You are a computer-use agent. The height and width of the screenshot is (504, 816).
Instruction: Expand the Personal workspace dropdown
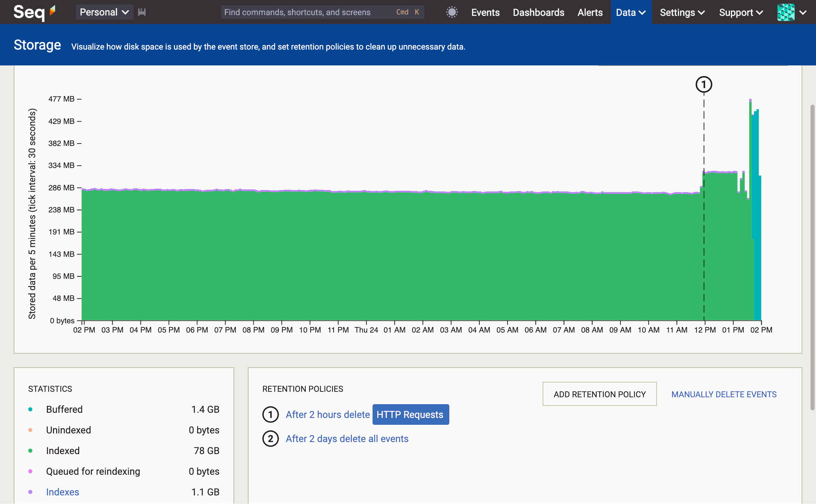click(x=104, y=12)
